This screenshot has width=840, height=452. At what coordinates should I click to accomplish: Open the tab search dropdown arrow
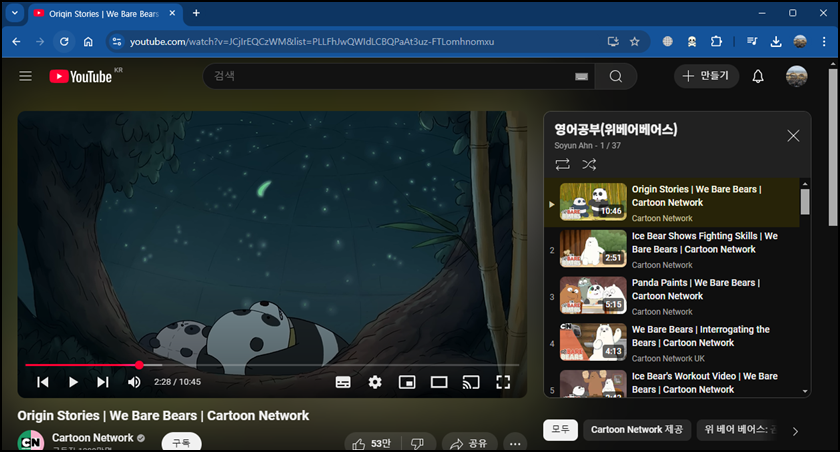(x=15, y=13)
